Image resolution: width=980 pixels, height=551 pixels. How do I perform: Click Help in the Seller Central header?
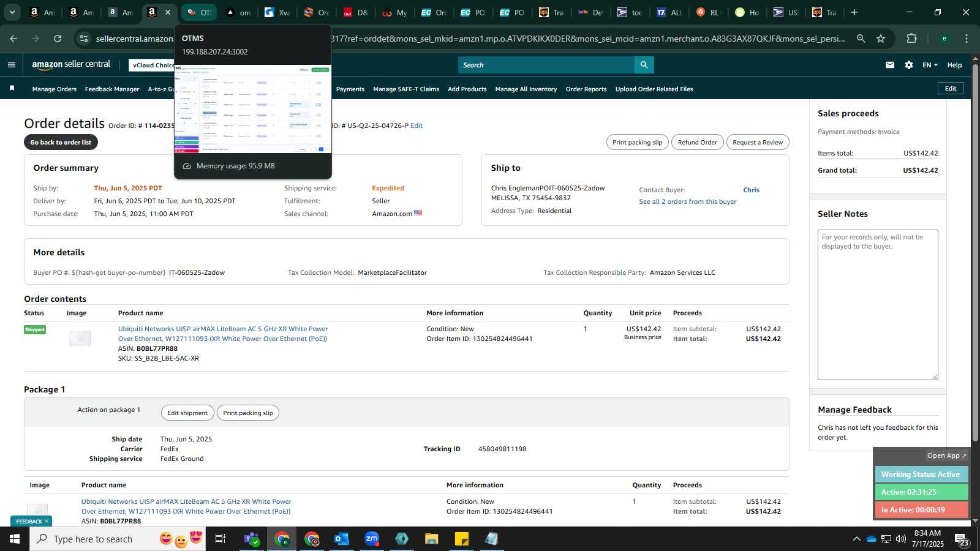[955, 65]
